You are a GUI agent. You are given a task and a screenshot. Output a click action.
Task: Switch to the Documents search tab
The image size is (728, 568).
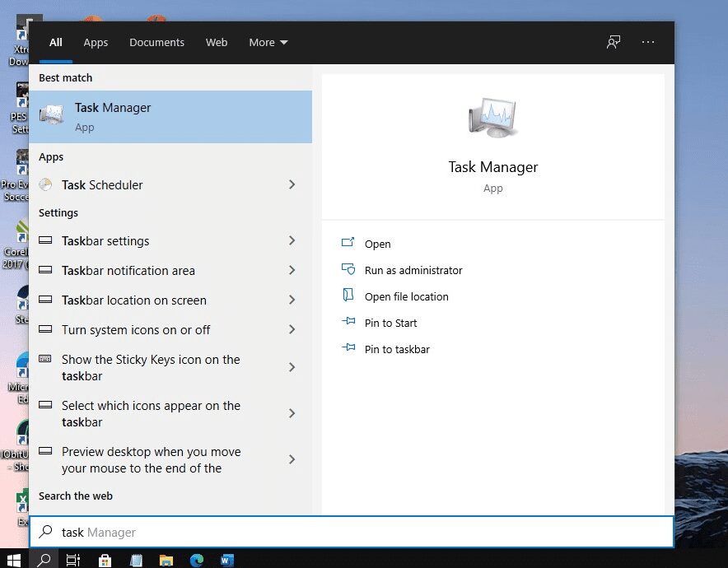(157, 42)
